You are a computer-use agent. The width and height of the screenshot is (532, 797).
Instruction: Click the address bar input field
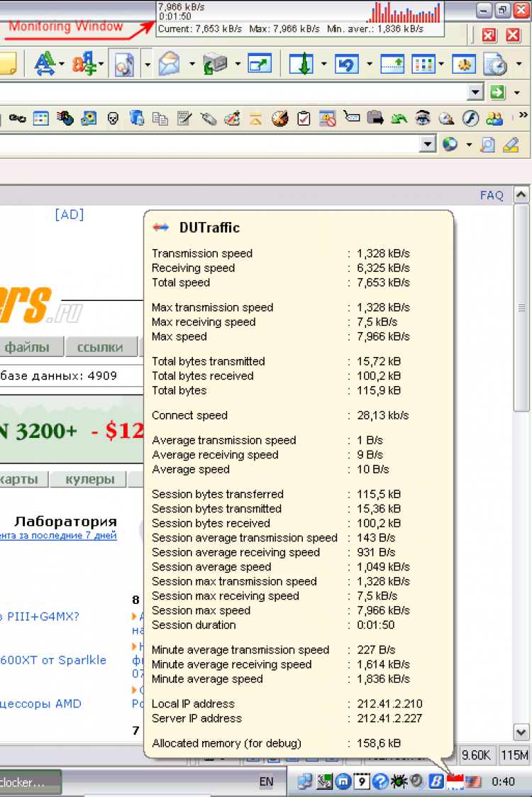233,92
